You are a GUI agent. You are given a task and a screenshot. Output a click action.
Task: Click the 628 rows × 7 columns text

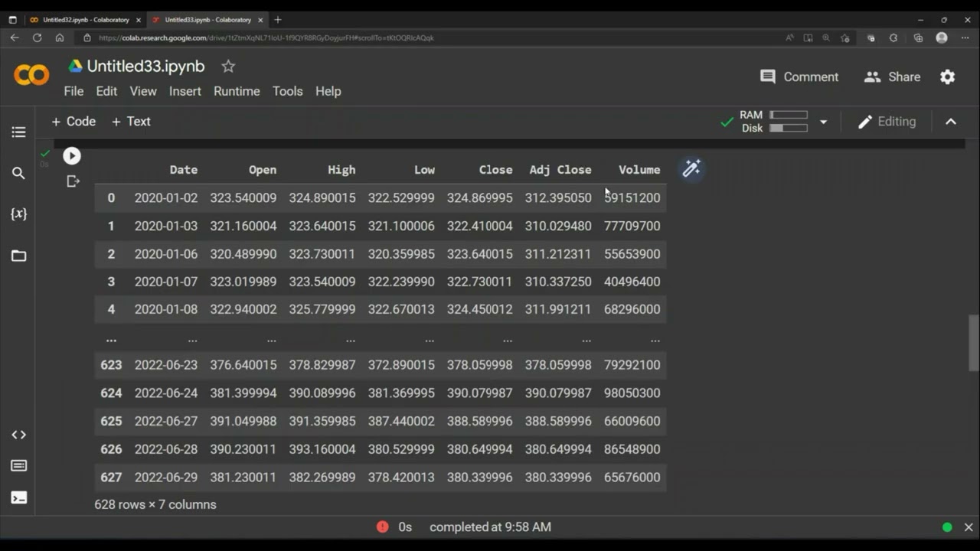155,504
